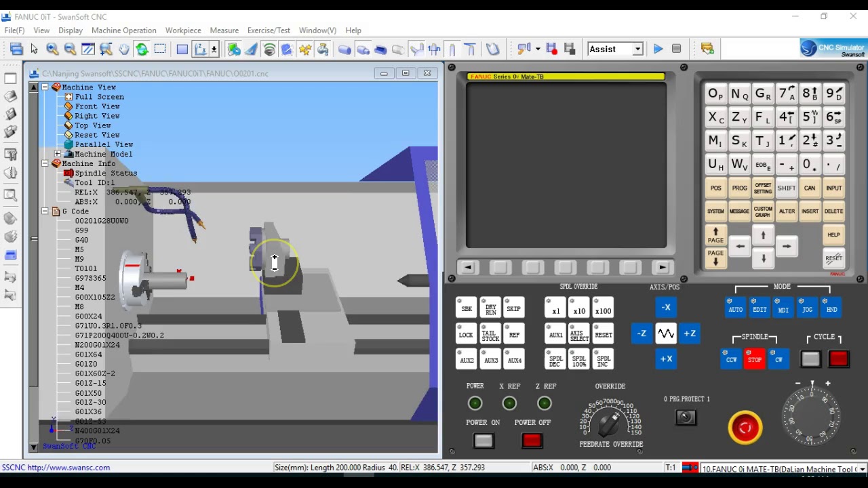Select the Top View tree item
This screenshot has width=868, height=488.
coord(92,125)
